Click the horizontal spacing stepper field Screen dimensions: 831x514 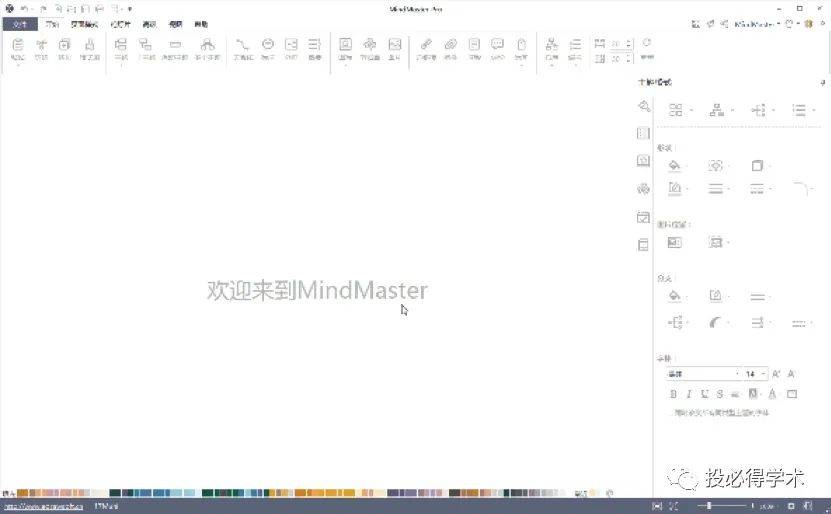(621, 44)
